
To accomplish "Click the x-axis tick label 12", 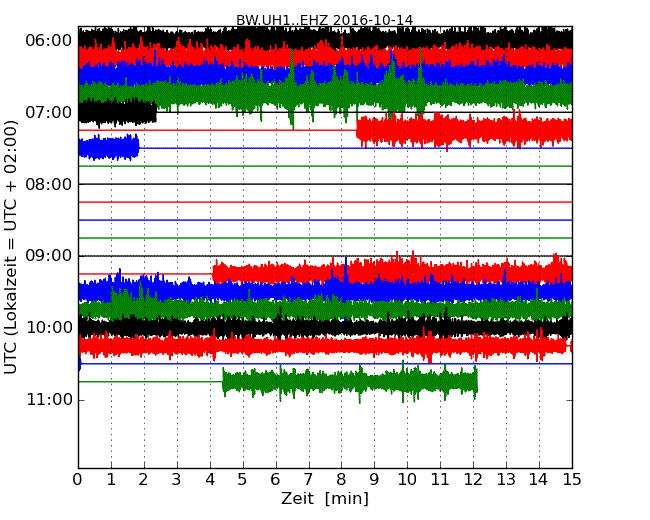I will pos(473,479).
